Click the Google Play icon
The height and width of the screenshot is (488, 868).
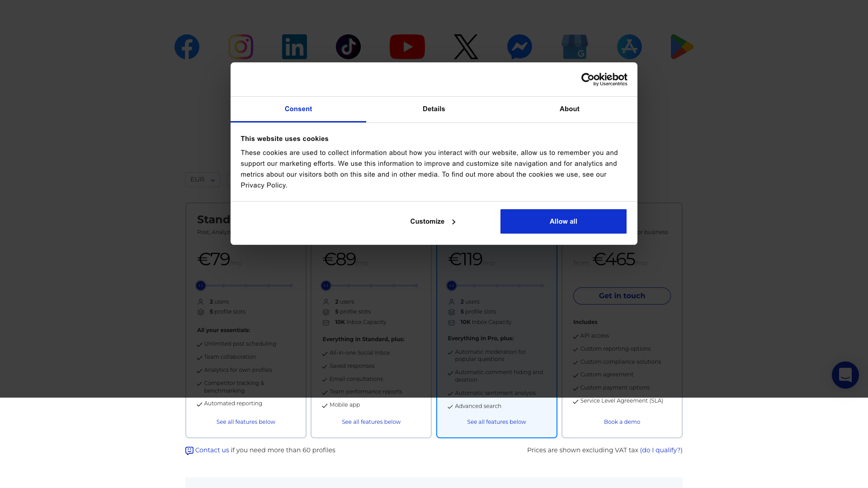tap(682, 47)
